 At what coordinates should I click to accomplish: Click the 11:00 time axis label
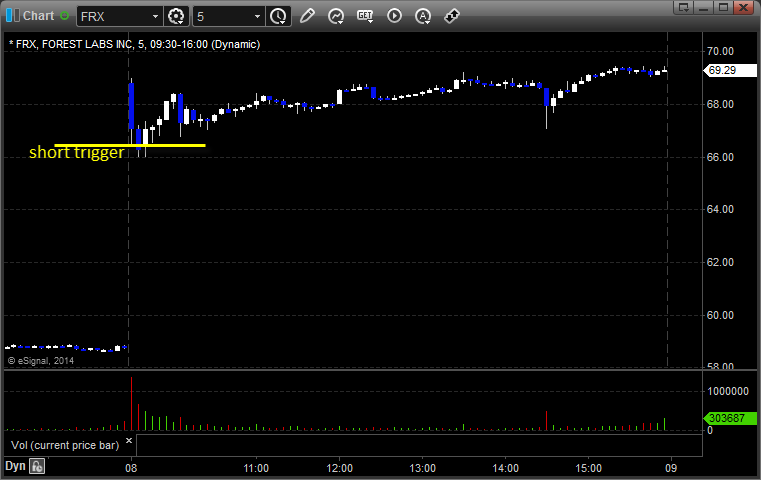[x=256, y=468]
